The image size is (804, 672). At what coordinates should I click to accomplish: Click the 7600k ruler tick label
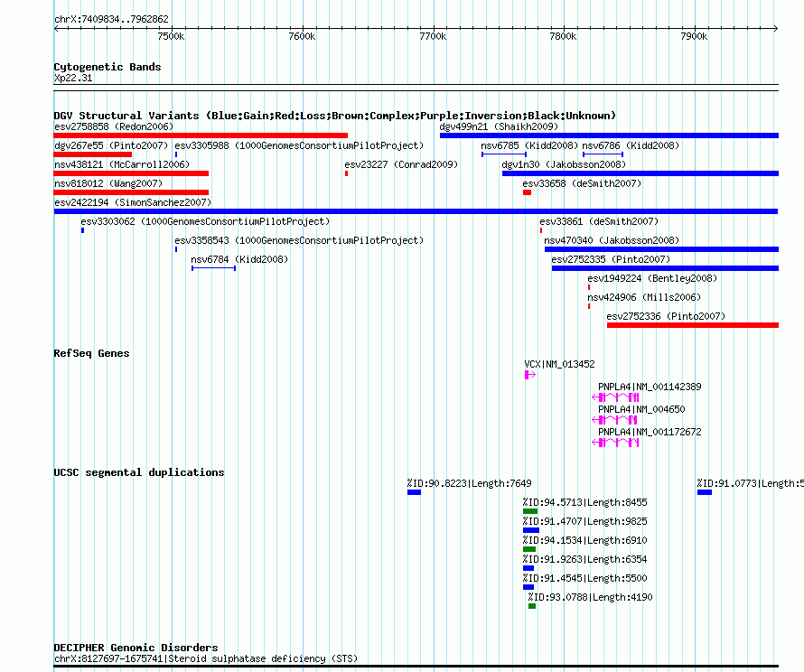pos(302,36)
